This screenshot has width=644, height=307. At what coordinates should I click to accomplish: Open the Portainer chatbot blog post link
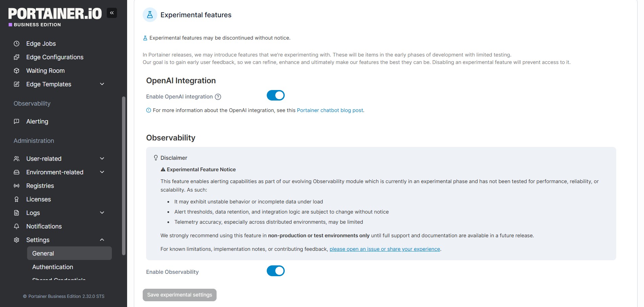[330, 110]
